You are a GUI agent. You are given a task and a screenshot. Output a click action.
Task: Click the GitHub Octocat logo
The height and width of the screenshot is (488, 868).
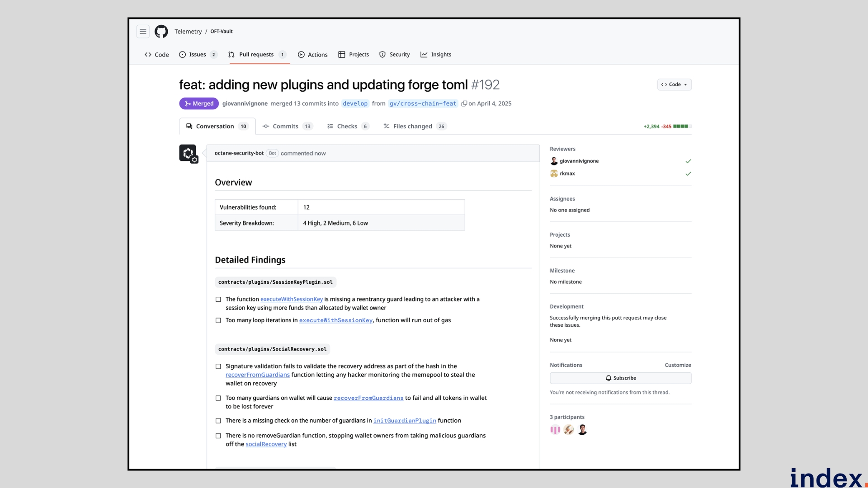pos(161,32)
